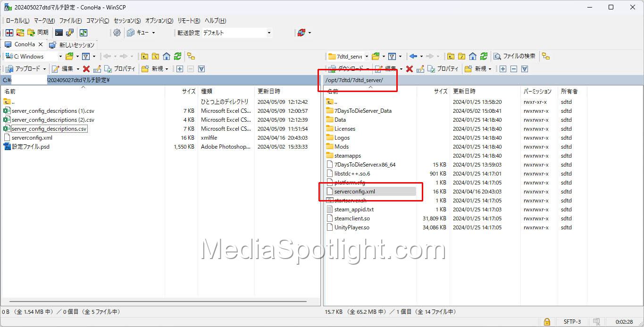The image size is (644, 327).
Task: Click the ファイルの検索 find files button
Action: pyautogui.click(x=514, y=56)
